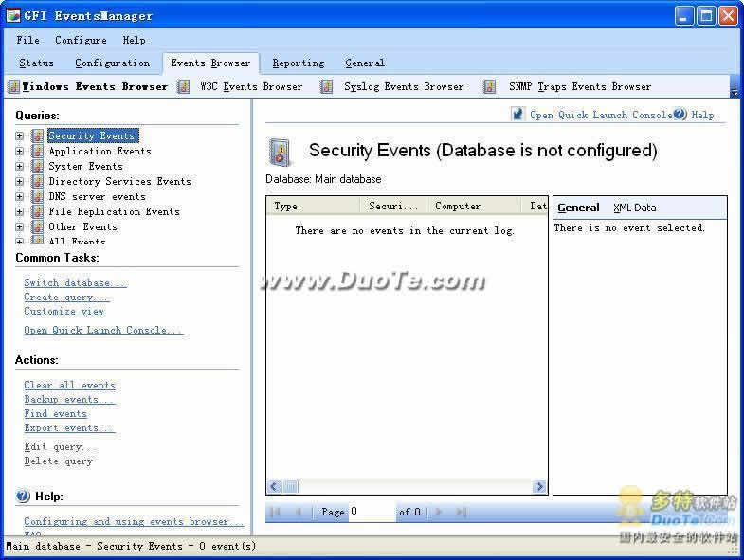Go to last page of events
This screenshot has height=560, width=744.
(462, 512)
